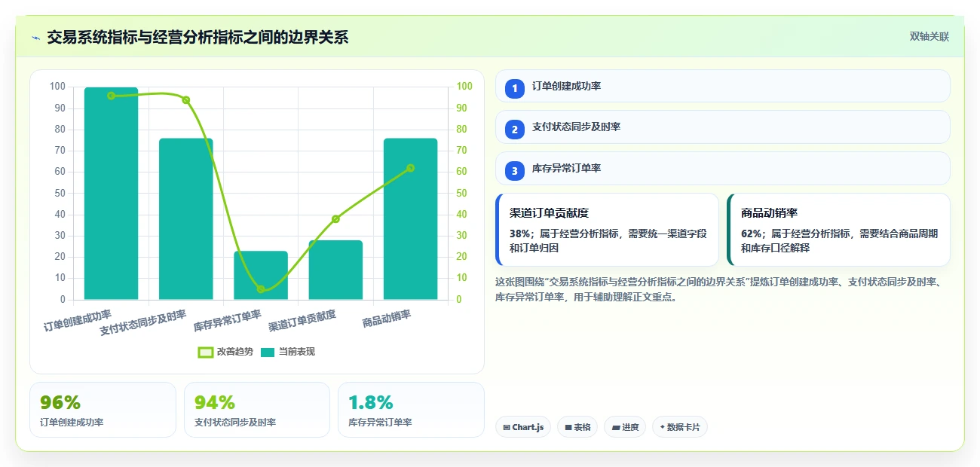This screenshot has height=467, width=980.
Task: Click the number 3 badge for 库存异常订单率
Action: (x=515, y=171)
